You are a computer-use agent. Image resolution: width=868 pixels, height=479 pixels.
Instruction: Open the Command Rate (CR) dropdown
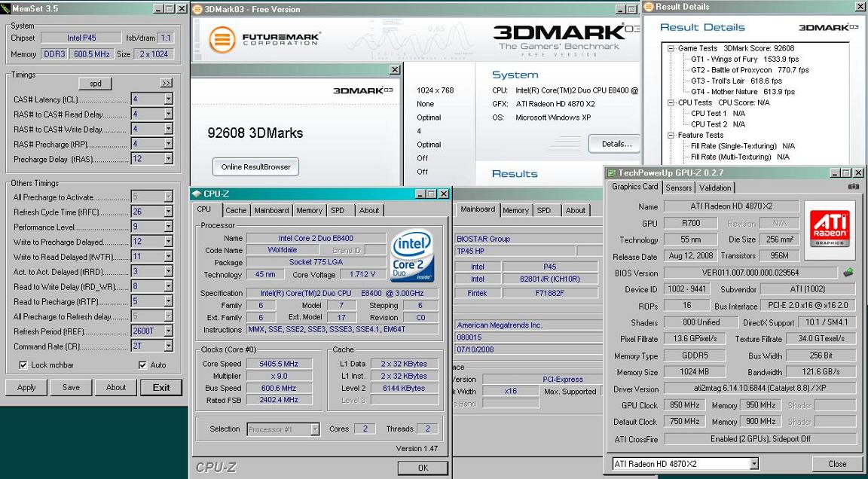click(168, 346)
